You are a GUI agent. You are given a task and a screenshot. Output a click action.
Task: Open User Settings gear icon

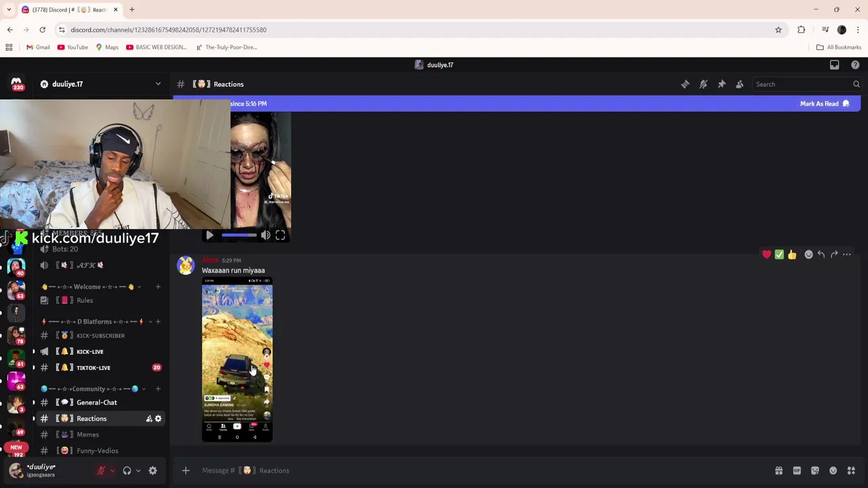click(x=153, y=470)
